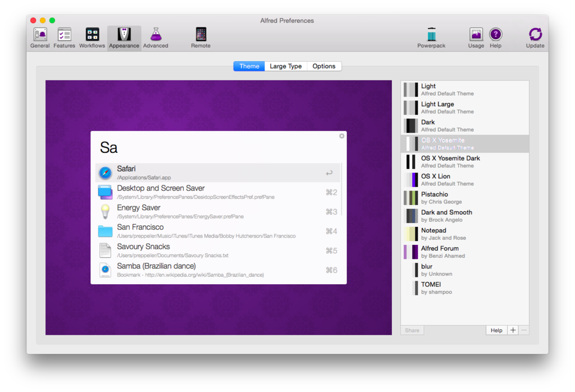Select the Alfred Forum theme

point(465,252)
